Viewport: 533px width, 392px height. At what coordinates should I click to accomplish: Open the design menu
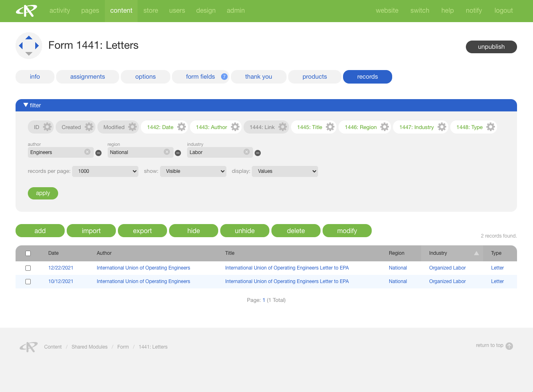click(x=206, y=11)
